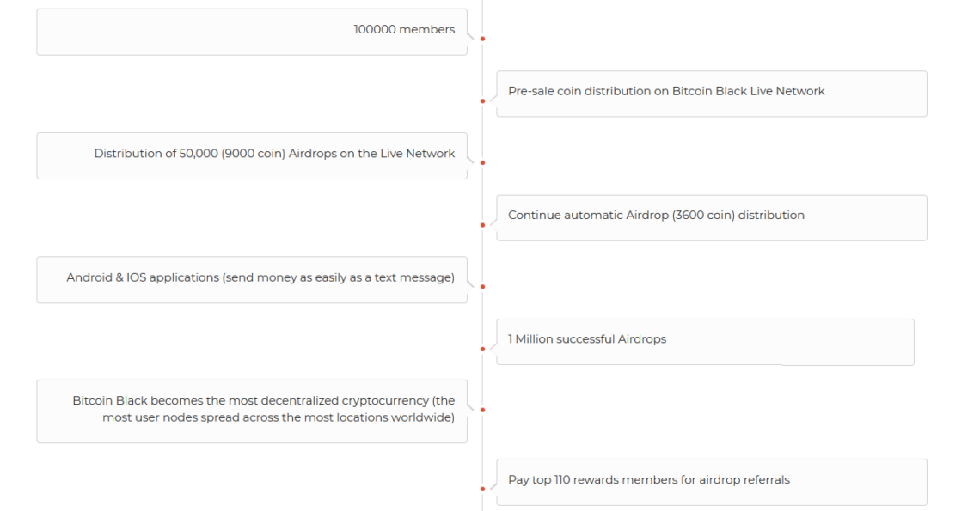Click timeline dot for automatic Airdrop distribution
The width and height of the screenshot is (980, 511).
pos(482,225)
